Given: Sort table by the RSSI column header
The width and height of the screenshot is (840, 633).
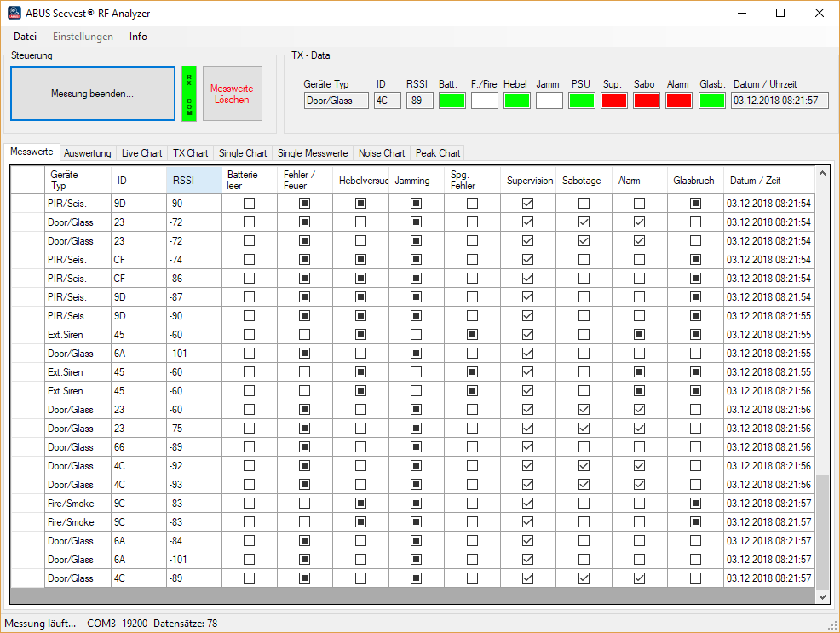Looking at the screenshot, I should pos(193,181).
